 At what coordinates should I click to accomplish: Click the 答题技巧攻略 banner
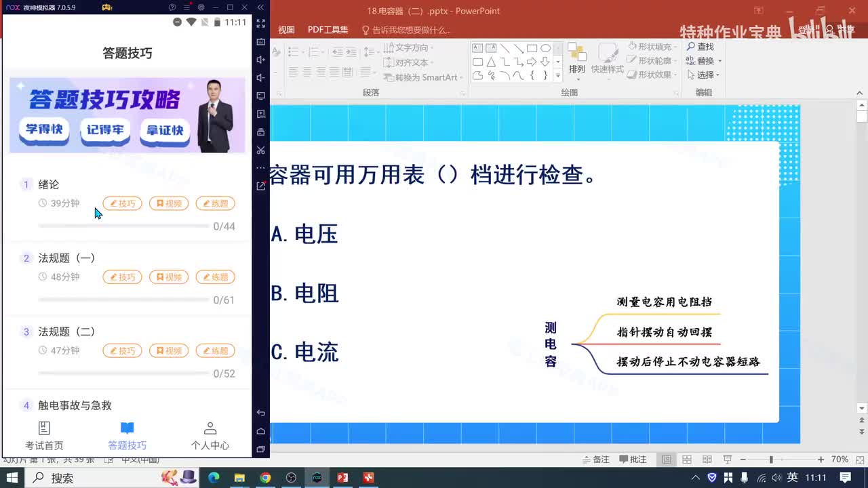(127, 115)
